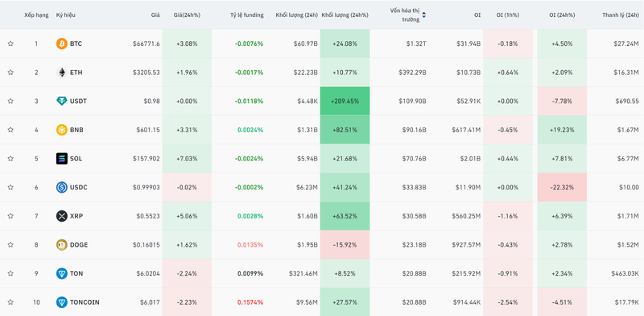Sort table by Tỷ lệ funding header
Image resolution: width=644 pixels, height=316 pixels.
tap(247, 15)
